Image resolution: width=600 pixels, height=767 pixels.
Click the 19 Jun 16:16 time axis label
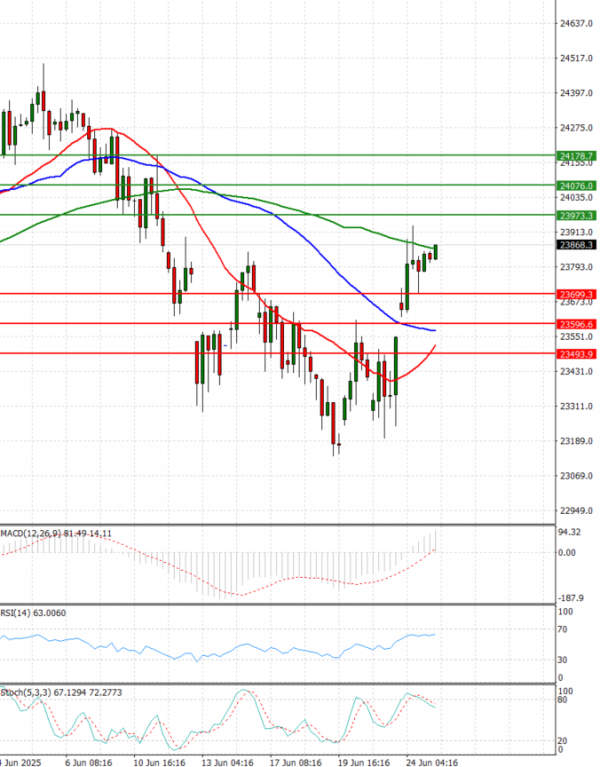click(x=364, y=763)
